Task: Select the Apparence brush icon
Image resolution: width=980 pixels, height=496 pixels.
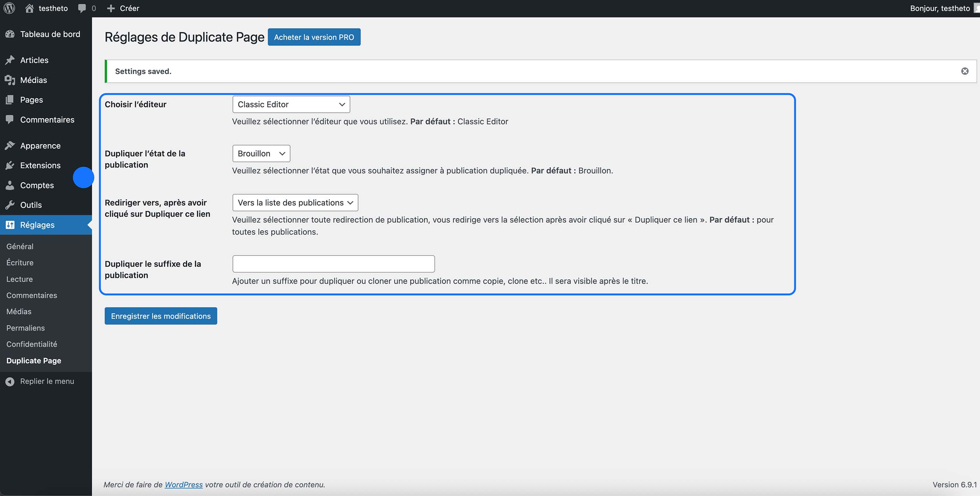Action: coord(10,145)
